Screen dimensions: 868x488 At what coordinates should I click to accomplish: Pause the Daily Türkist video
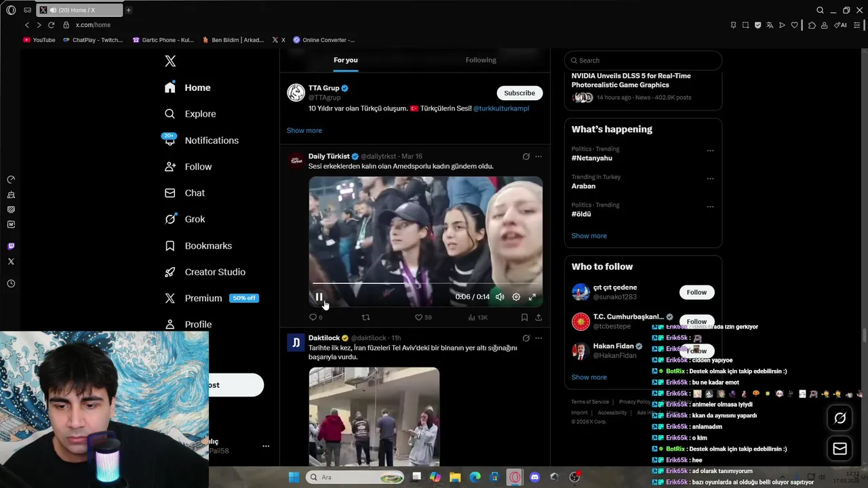(x=319, y=297)
